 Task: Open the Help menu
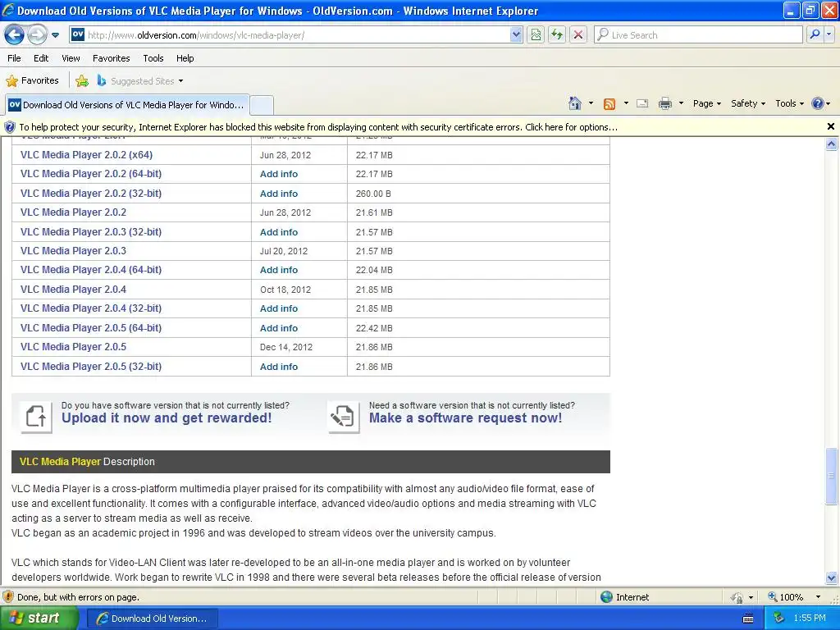click(185, 58)
